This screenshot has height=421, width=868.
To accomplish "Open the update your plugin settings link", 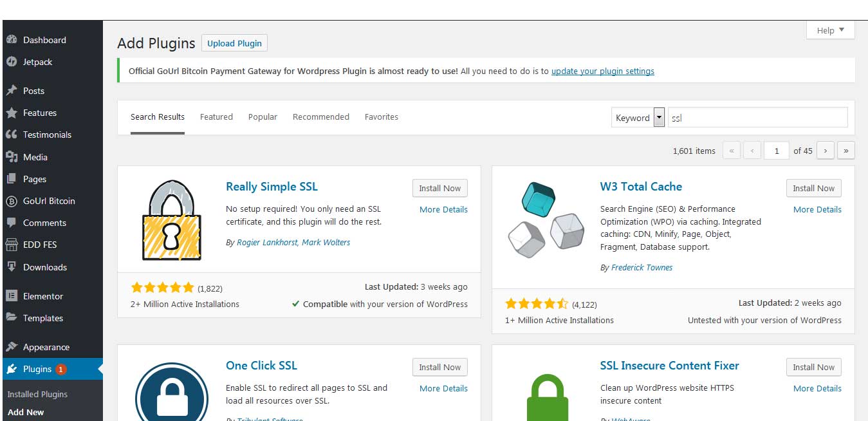I will [x=602, y=71].
